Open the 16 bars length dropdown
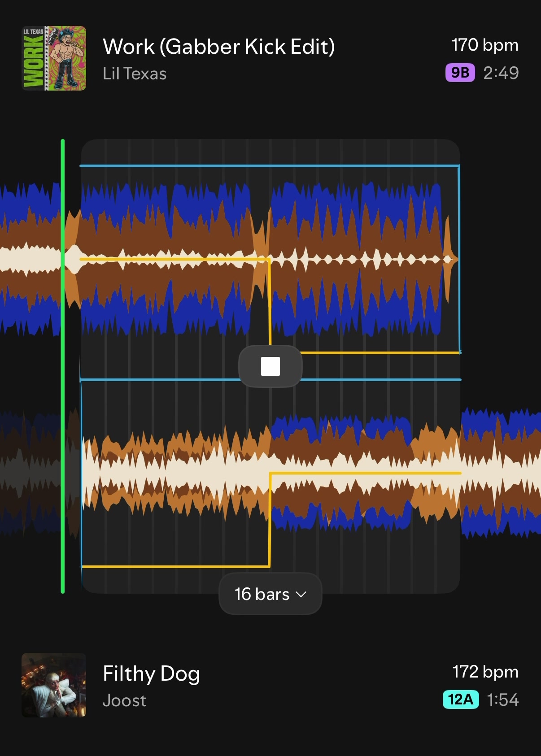 [270, 594]
